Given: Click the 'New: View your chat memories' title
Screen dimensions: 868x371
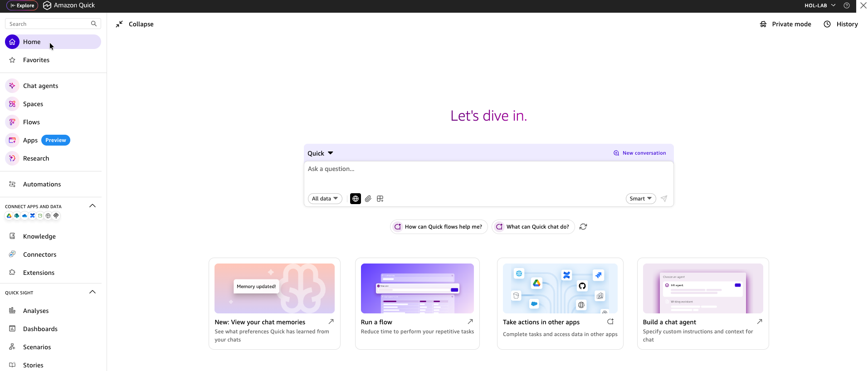Looking at the screenshot, I should click(x=260, y=322).
